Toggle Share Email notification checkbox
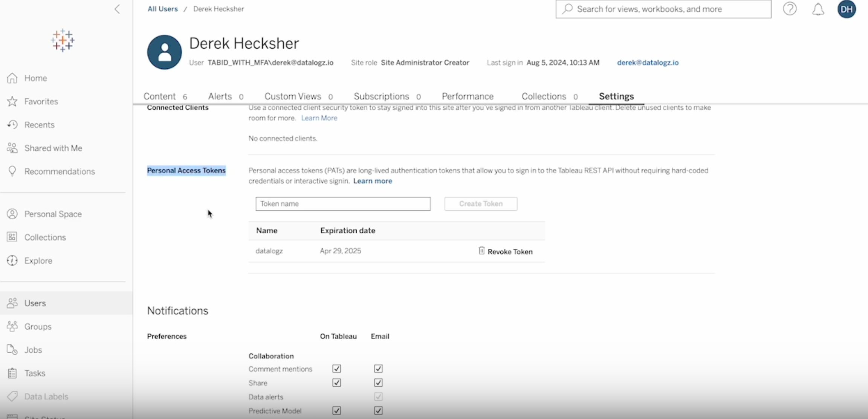This screenshot has width=868, height=419. [x=378, y=383]
